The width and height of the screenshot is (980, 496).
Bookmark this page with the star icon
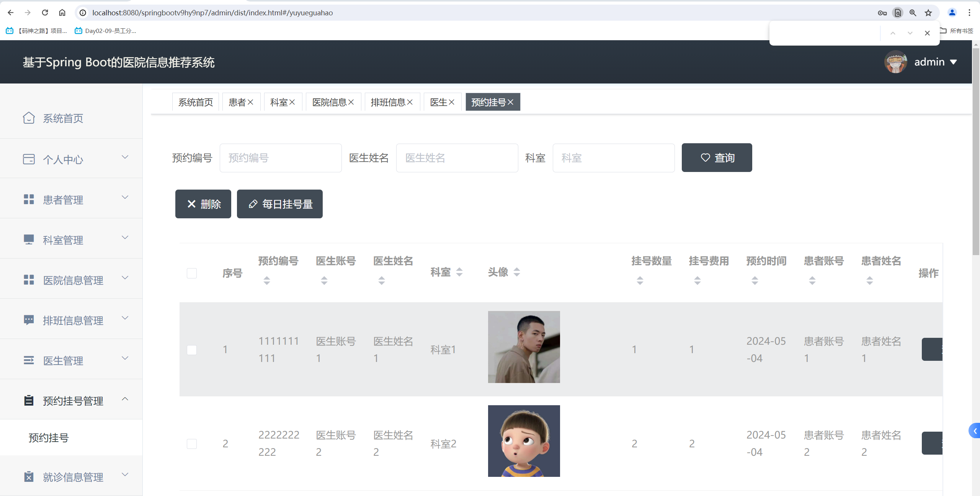928,13
